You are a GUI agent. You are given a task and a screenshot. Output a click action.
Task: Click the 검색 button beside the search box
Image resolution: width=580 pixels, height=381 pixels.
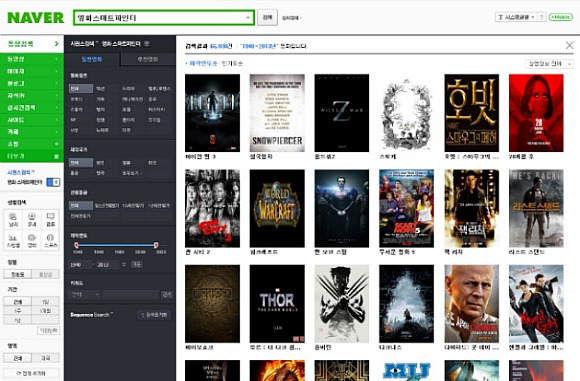pos(267,18)
